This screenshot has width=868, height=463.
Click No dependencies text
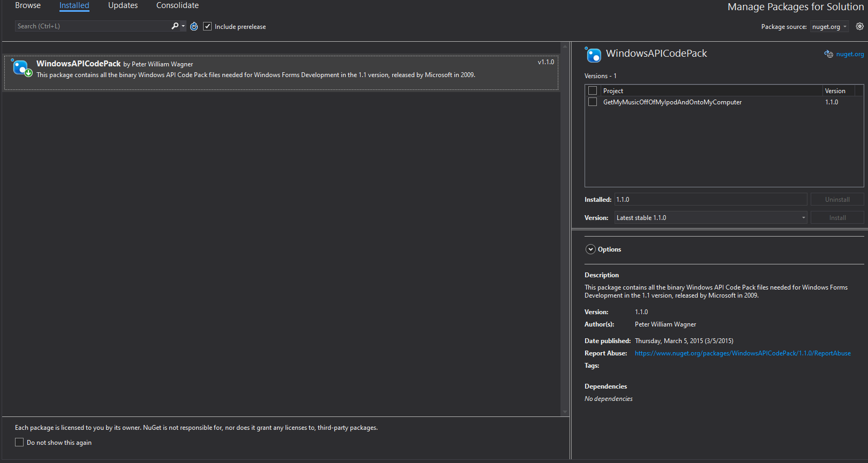pyautogui.click(x=608, y=399)
